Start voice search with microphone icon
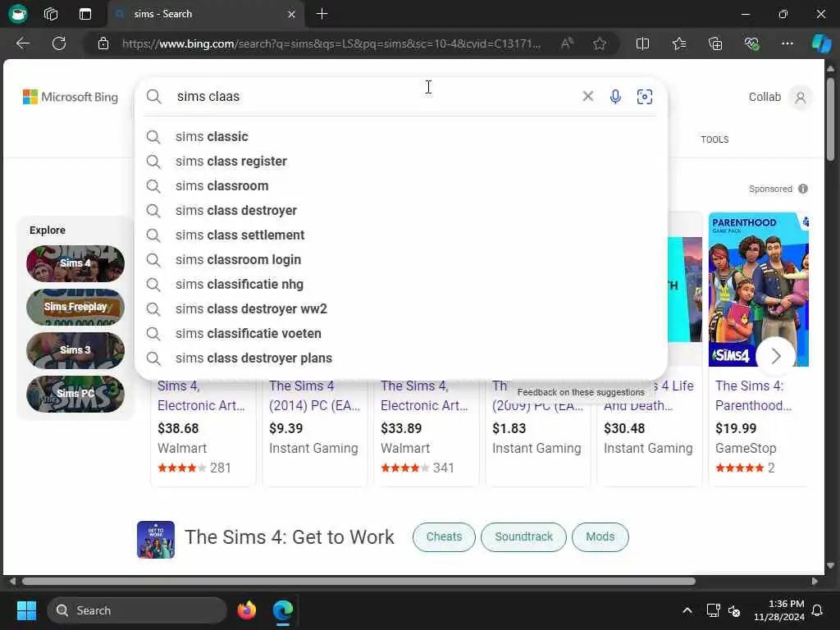Viewport: 840px width, 630px height. click(x=615, y=97)
